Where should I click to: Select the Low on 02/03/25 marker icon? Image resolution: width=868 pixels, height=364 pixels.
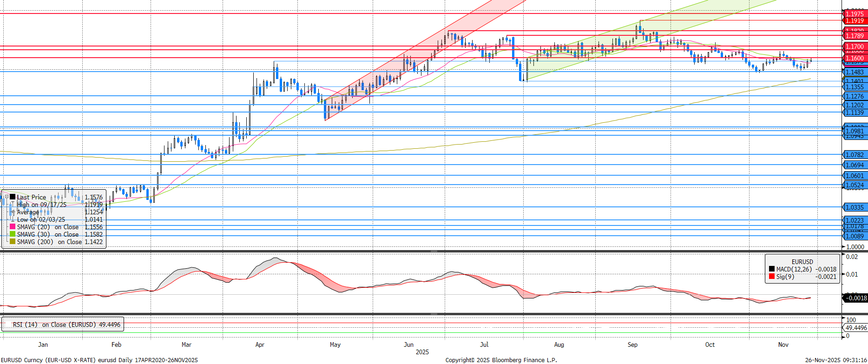(x=13, y=219)
